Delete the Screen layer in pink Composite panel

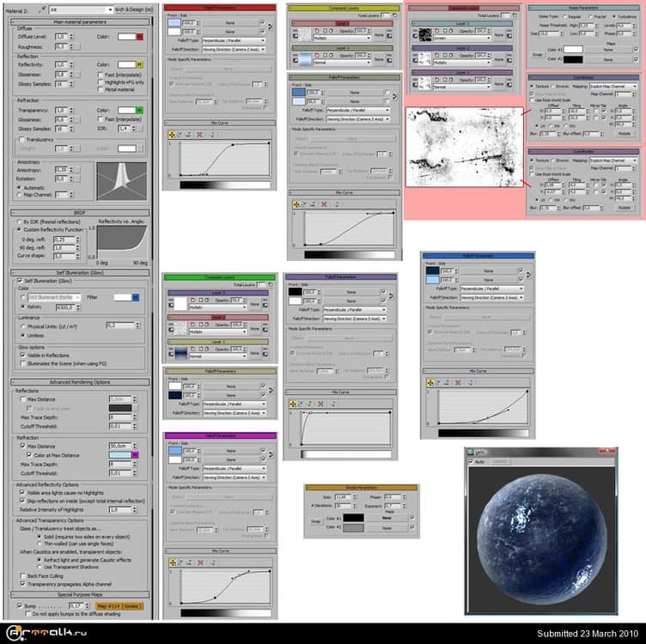436,30
